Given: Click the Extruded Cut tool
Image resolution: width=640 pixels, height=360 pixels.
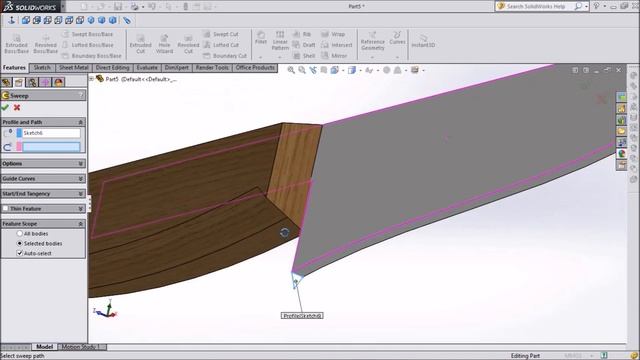Looking at the screenshot, I should tap(140, 44).
